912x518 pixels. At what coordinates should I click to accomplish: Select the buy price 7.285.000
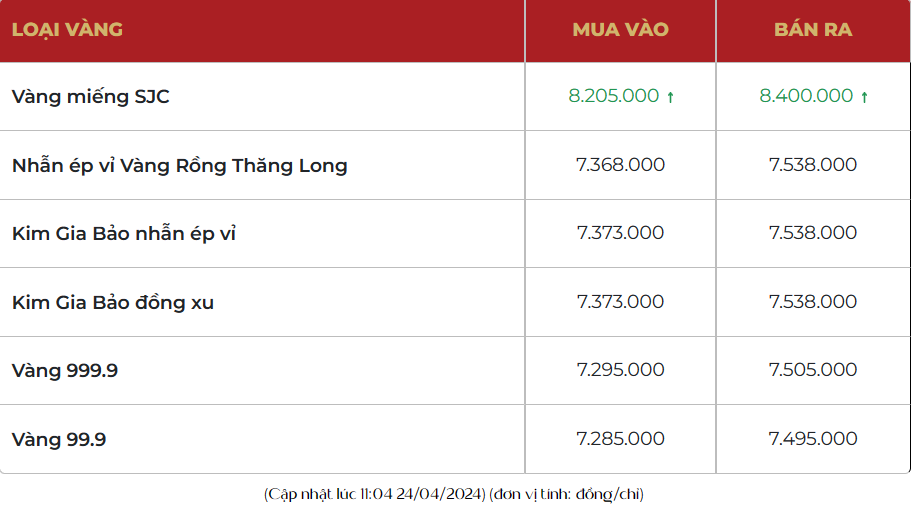621,438
